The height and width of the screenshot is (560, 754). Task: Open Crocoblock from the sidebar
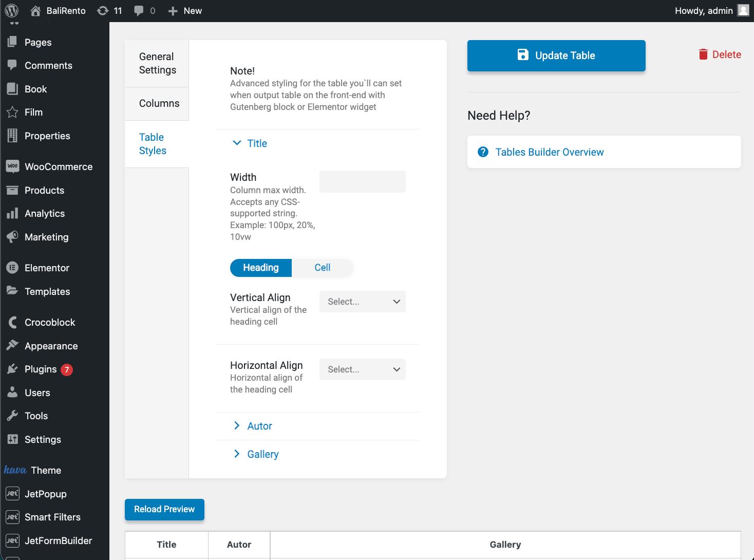tap(49, 322)
